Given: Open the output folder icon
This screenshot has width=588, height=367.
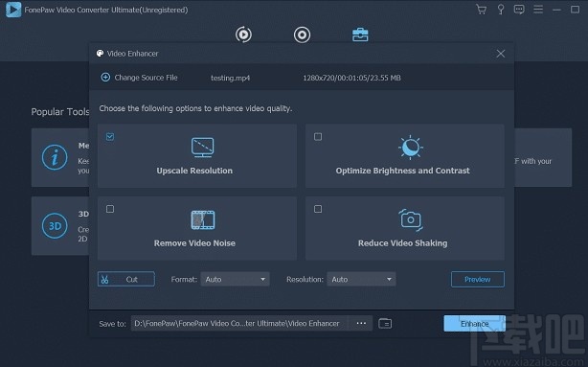Looking at the screenshot, I should (x=385, y=324).
